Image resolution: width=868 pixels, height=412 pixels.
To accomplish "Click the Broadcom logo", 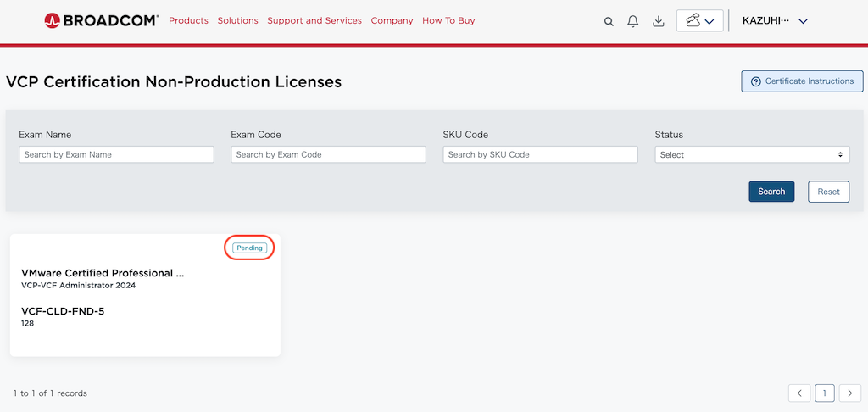I will [102, 21].
